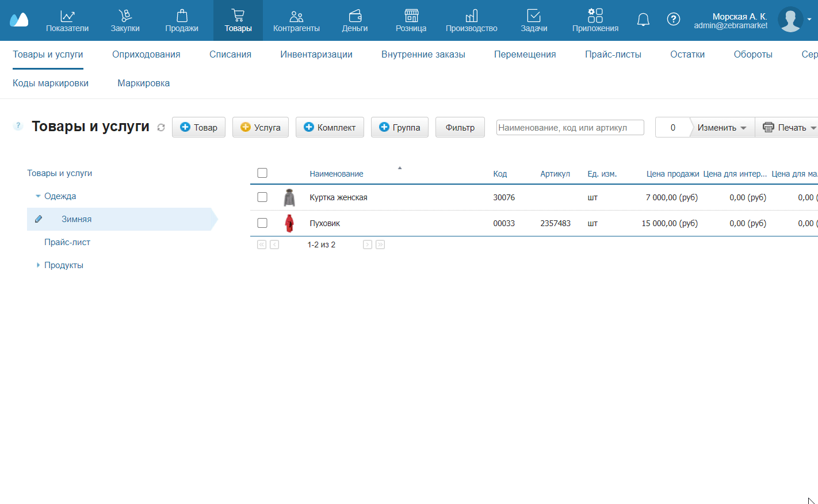The height and width of the screenshot is (504, 818).
Task: Focus the name, code or article search field
Action: pos(570,128)
